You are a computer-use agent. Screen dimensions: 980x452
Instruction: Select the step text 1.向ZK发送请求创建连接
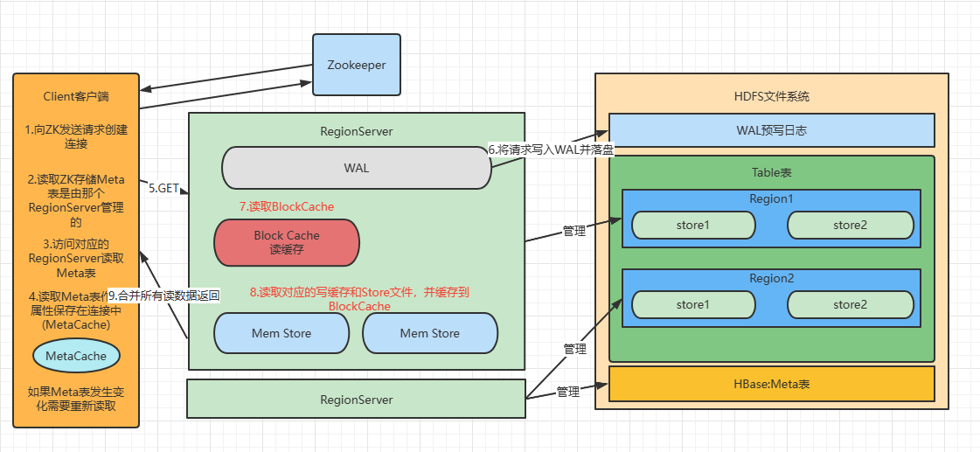(x=76, y=137)
